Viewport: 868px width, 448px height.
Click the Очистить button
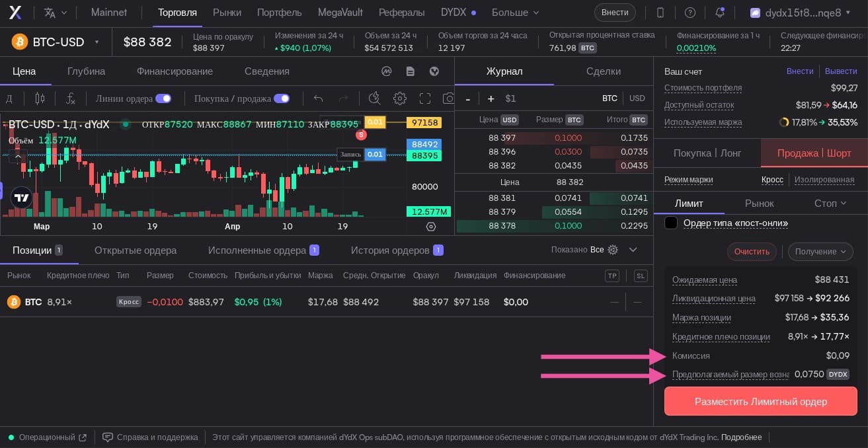pos(752,252)
